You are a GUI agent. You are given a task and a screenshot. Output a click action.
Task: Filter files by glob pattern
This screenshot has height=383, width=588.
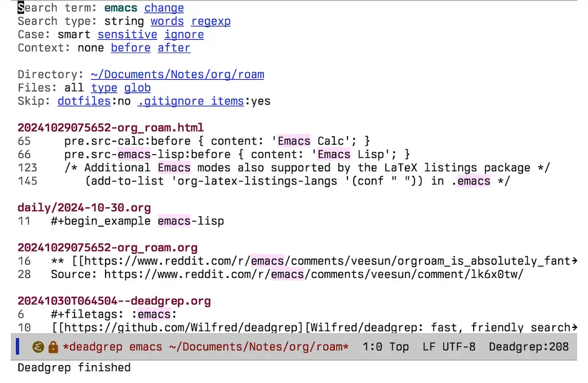click(137, 88)
